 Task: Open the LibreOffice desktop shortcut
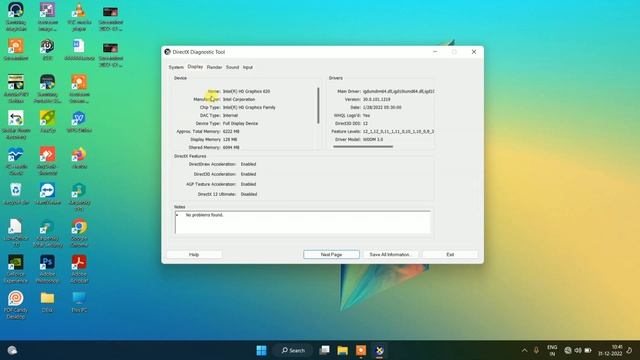(16, 233)
